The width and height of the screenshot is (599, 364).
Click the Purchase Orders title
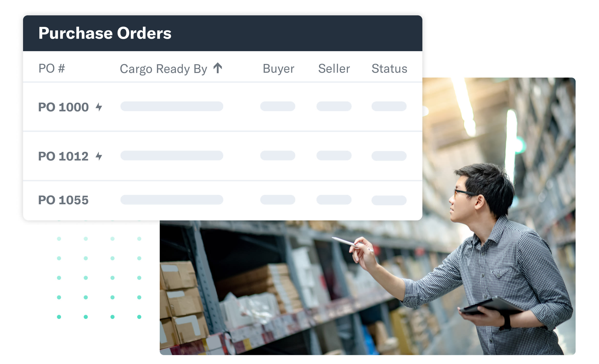tap(105, 33)
